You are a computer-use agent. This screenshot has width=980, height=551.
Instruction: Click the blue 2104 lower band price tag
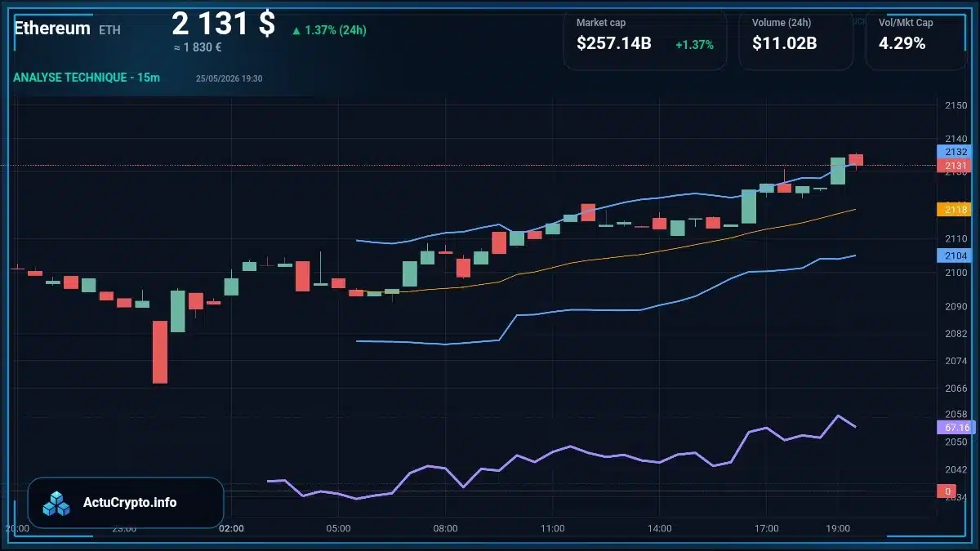coord(953,256)
